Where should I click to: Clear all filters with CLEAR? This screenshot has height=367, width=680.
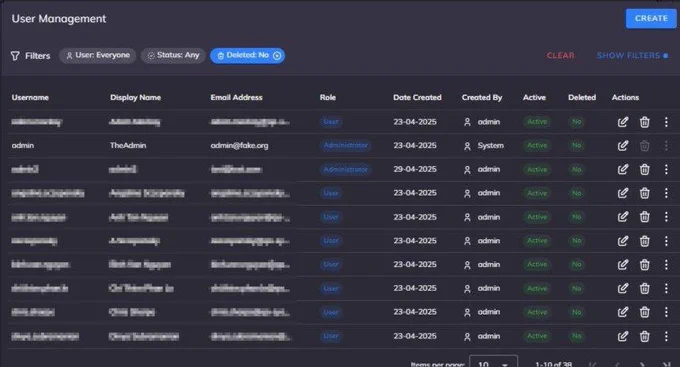(560, 56)
